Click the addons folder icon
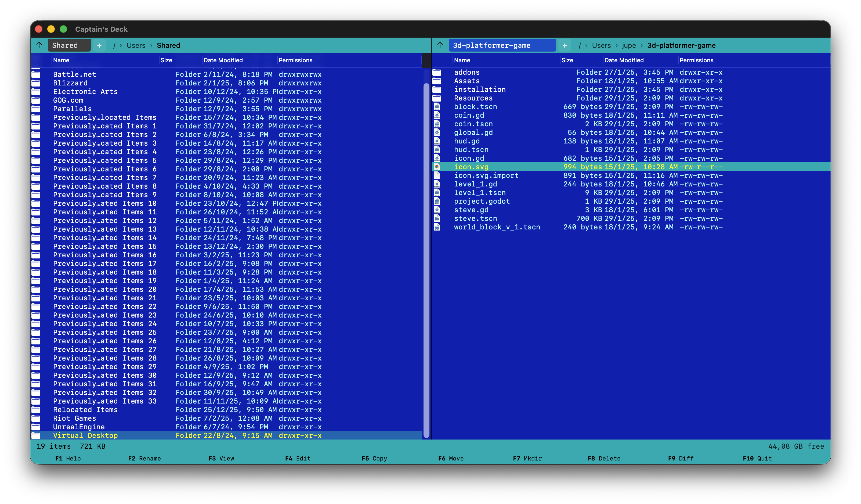Viewport: 861px width, 504px height. 437,73
